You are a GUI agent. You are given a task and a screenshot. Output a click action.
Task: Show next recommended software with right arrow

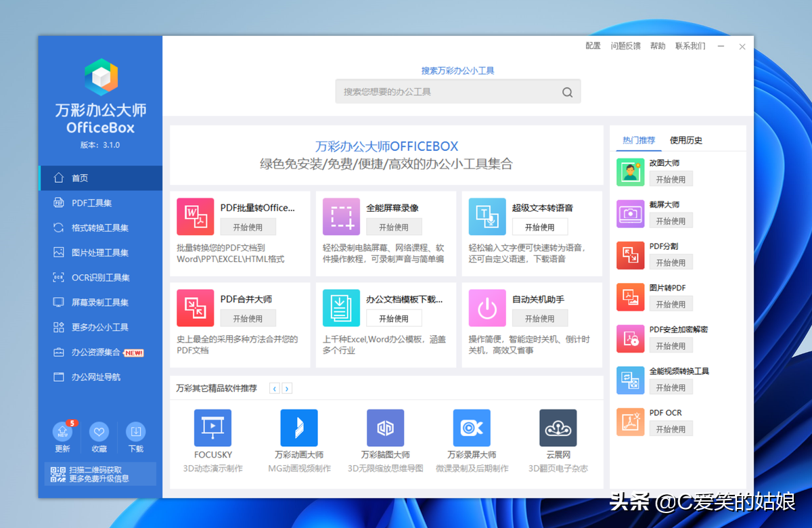[287, 389]
